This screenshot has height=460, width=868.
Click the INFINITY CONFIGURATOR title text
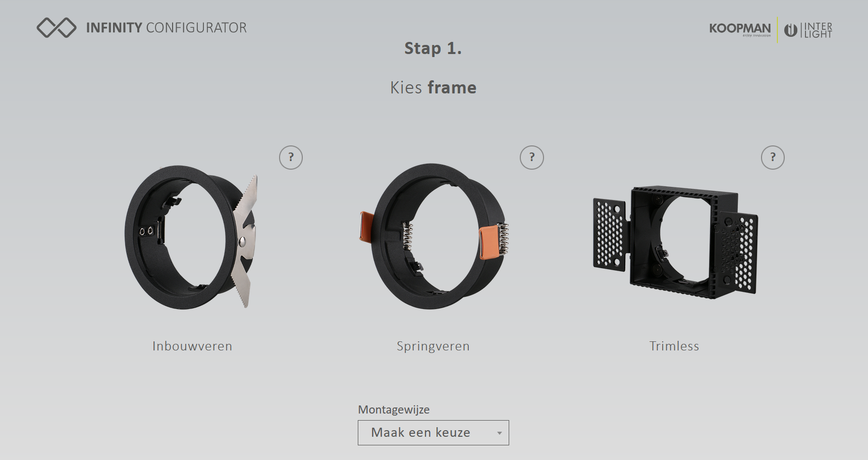[167, 28]
